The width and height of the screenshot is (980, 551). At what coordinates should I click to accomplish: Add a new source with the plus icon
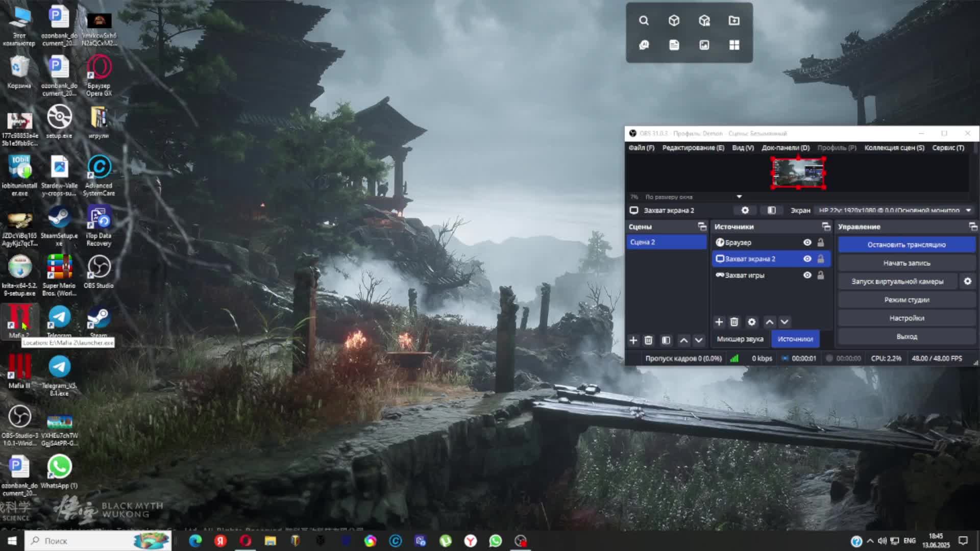point(719,322)
